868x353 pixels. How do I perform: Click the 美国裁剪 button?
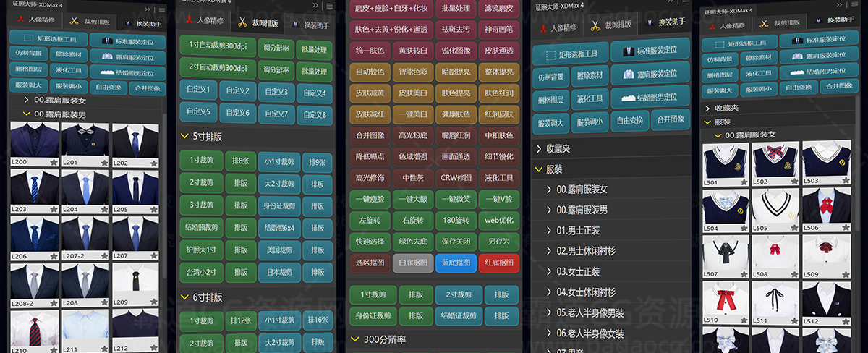click(278, 250)
